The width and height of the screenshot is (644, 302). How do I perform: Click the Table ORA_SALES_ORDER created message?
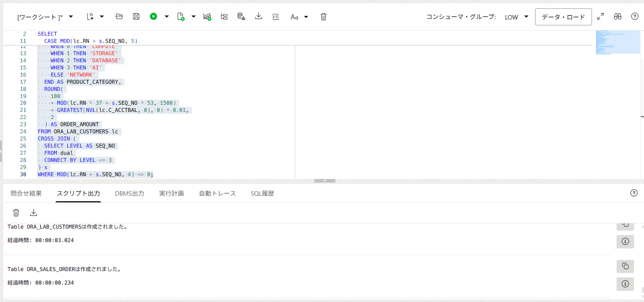coord(64,269)
